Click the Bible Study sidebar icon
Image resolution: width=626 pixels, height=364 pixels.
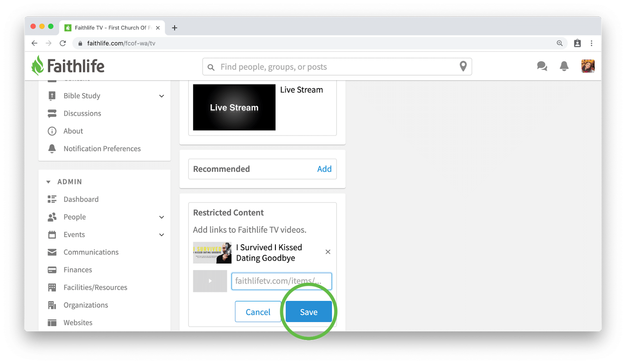click(52, 96)
